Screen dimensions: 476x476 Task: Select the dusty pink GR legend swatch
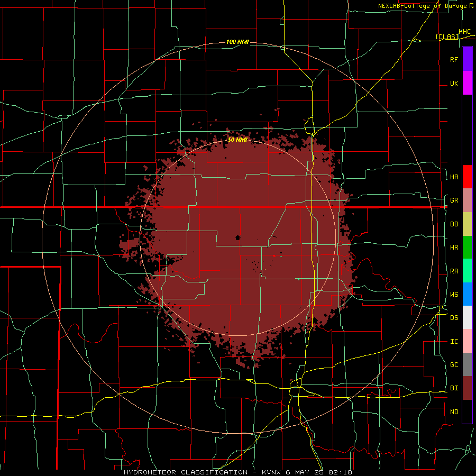point(467,200)
